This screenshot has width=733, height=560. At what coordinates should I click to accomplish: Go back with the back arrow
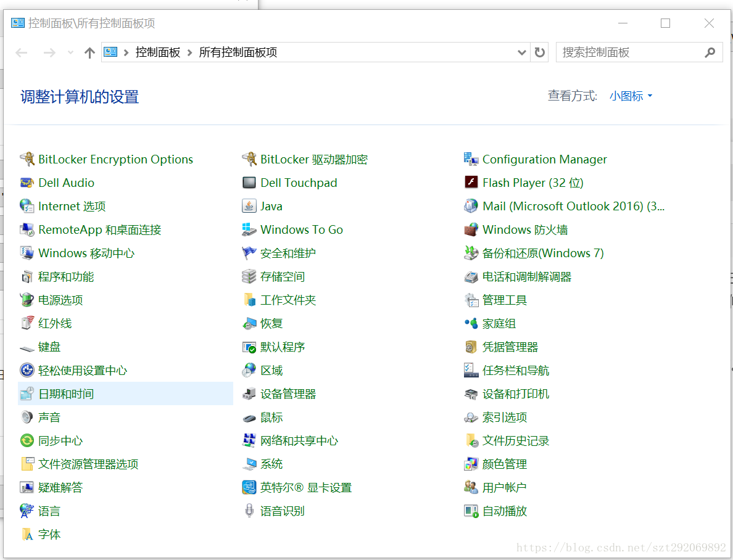click(22, 52)
